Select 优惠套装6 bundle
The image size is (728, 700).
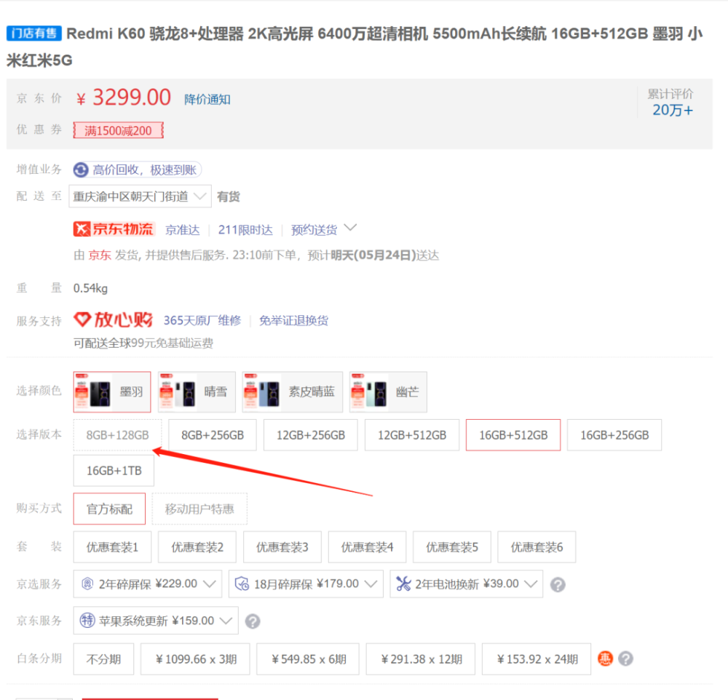[537, 546]
